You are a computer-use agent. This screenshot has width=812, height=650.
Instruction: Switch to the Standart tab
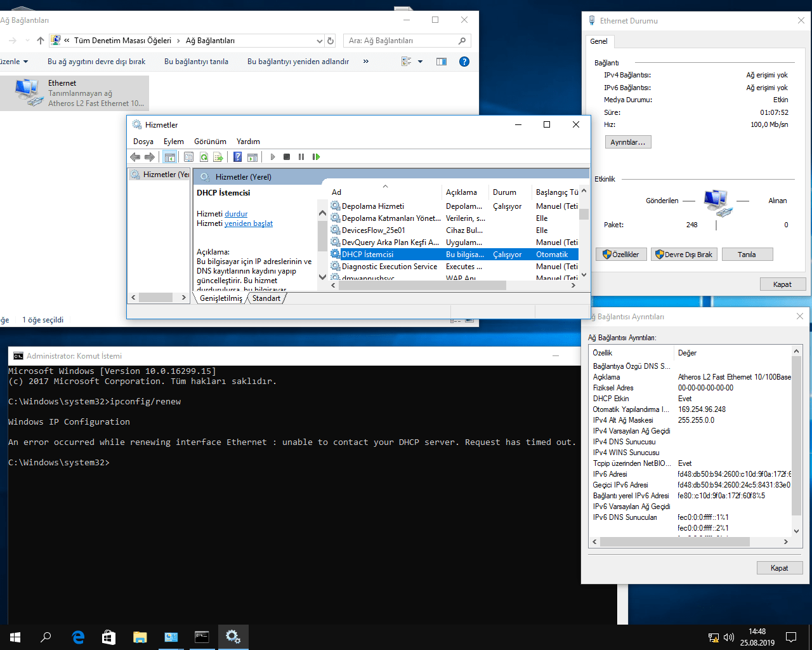pyautogui.click(x=266, y=298)
